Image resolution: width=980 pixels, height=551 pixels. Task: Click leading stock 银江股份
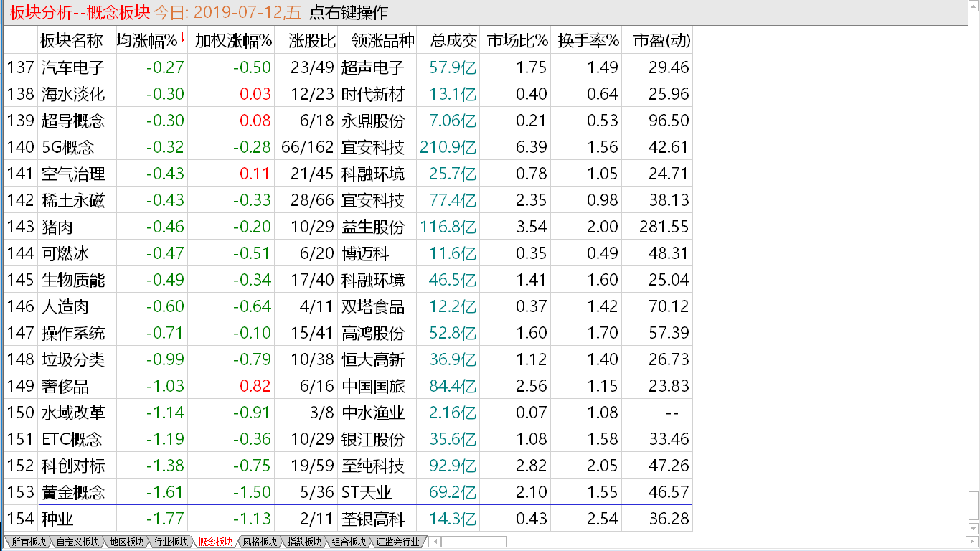(373, 439)
